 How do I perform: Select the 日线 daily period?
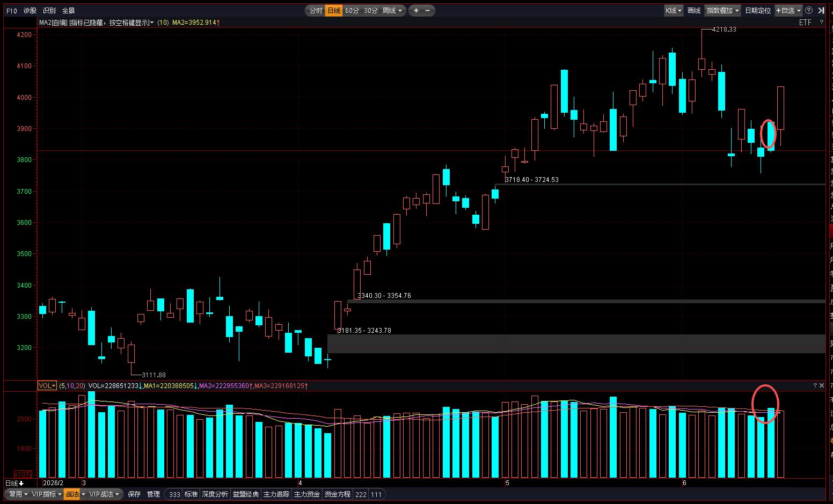[x=334, y=11]
